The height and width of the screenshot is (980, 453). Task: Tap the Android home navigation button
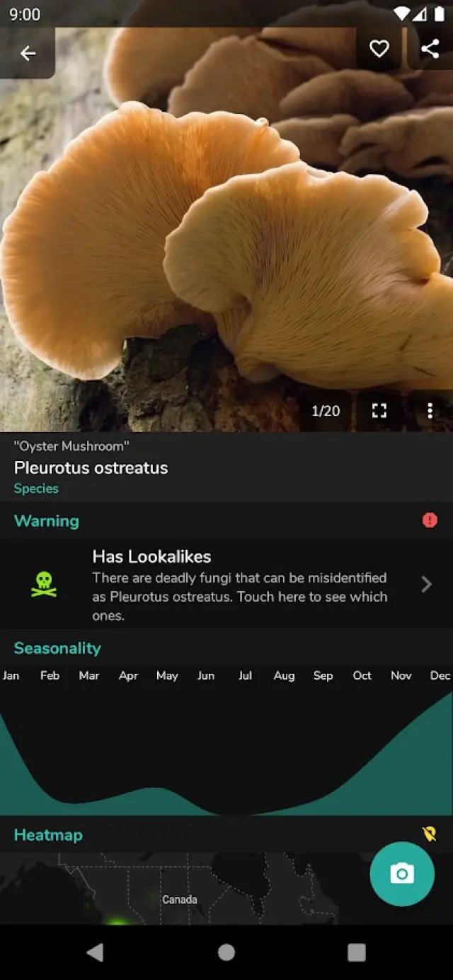tap(226, 952)
